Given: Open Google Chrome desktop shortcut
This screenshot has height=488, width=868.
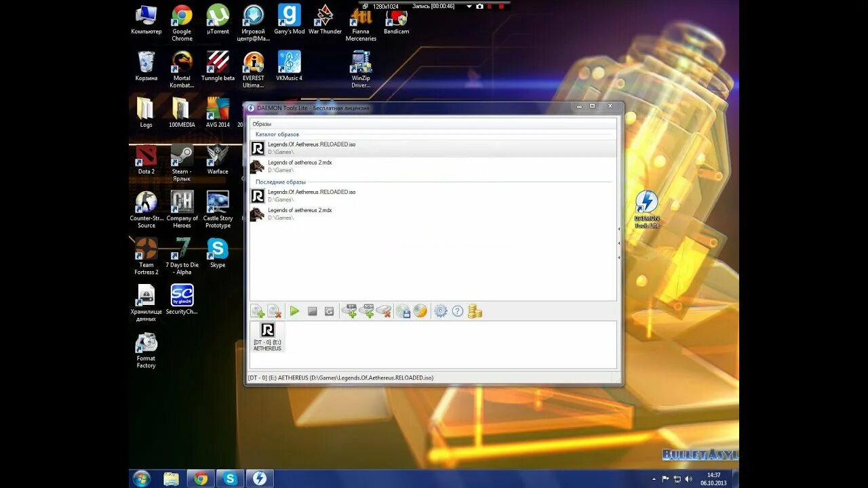Looking at the screenshot, I should point(182,22).
